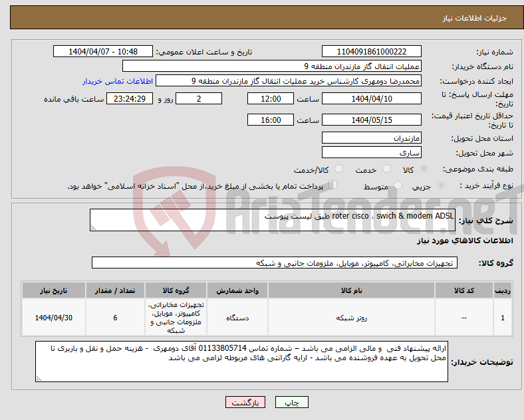Image resolution: width=524 pixels, height=420 pixels.
Task: Click delivery city field ساری
Action: click(x=371, y=152)
